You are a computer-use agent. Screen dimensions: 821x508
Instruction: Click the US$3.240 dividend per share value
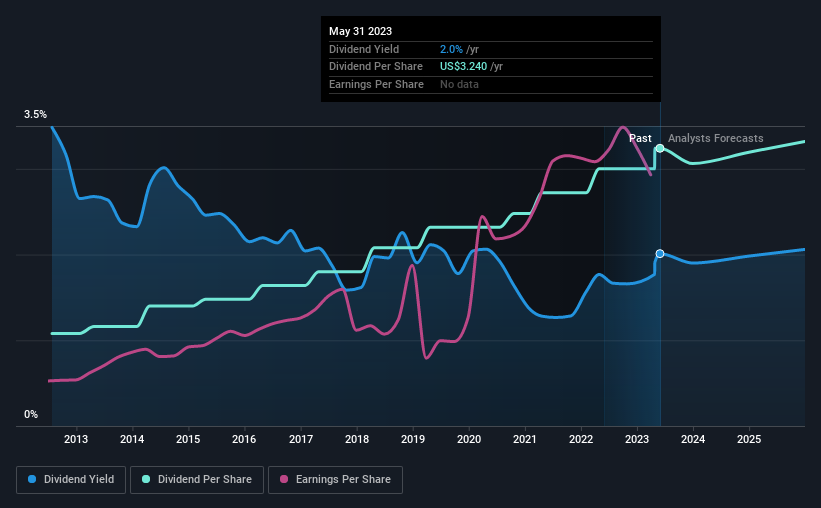click(463, 67)
